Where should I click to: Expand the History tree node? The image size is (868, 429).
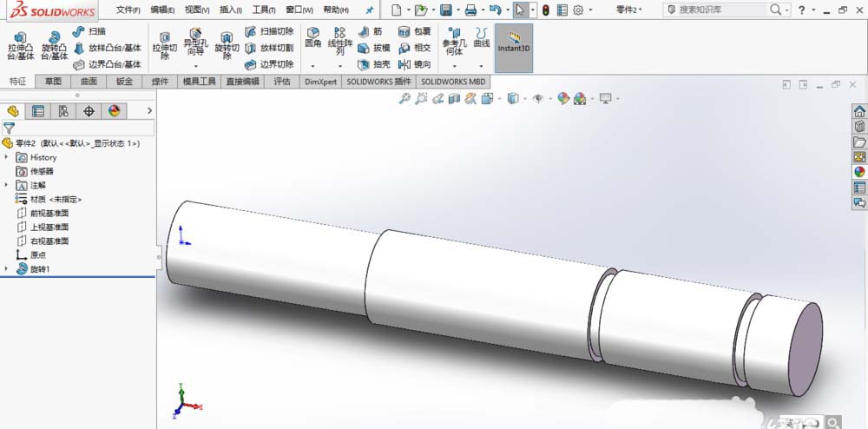tap(8, 157)
